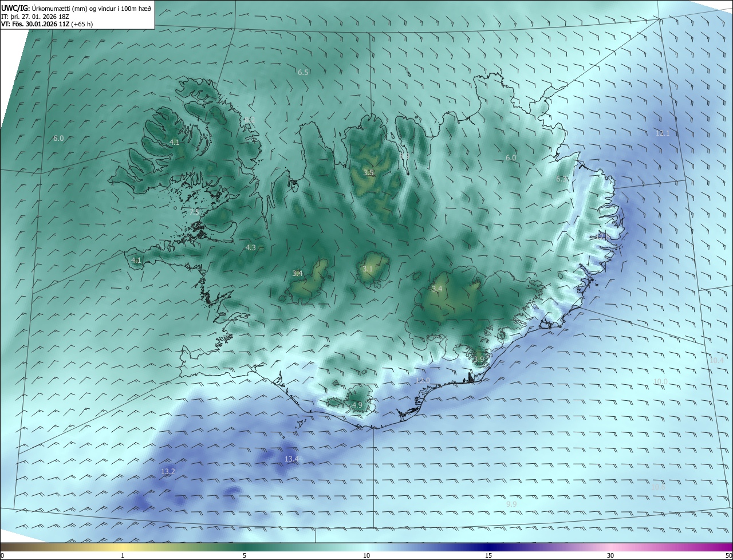This screenshot has height=560, width=733.
Task: Click the colorbar tick labeled 10
Action: (x=366, y=555)
